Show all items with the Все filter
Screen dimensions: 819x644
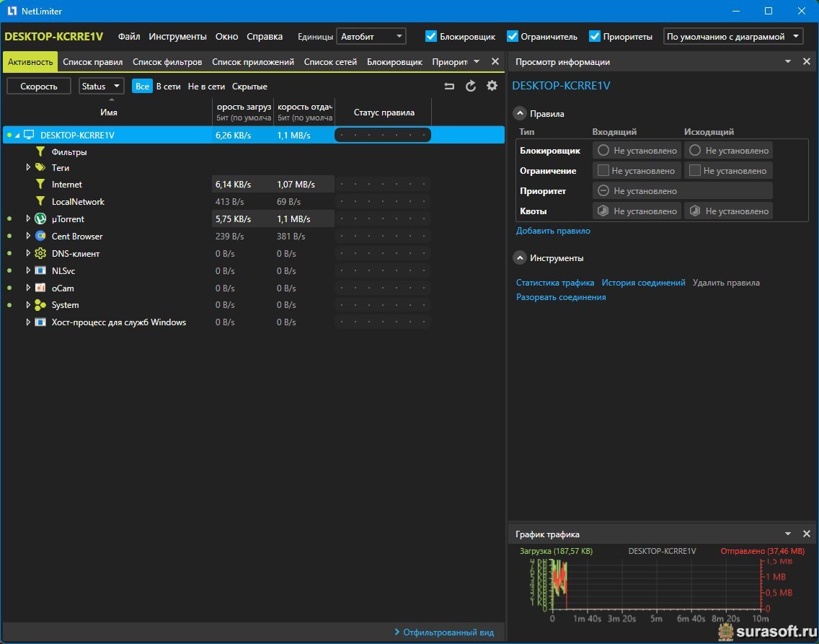pos(142,87)
